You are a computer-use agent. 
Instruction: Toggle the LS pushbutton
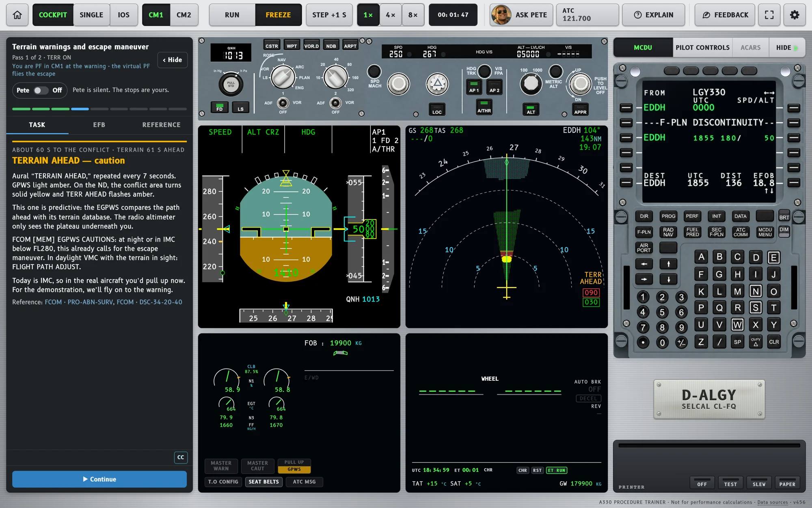[x=240, y=107]
